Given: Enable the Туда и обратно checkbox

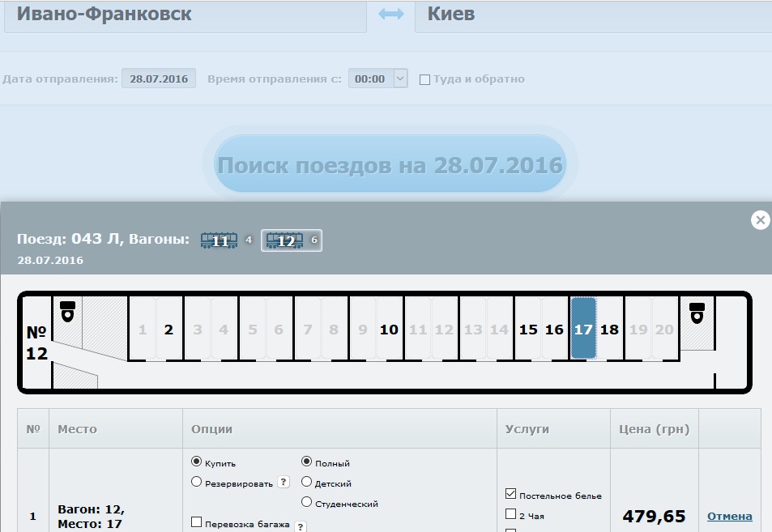Looking at the screenshot, I should point(424,79).
